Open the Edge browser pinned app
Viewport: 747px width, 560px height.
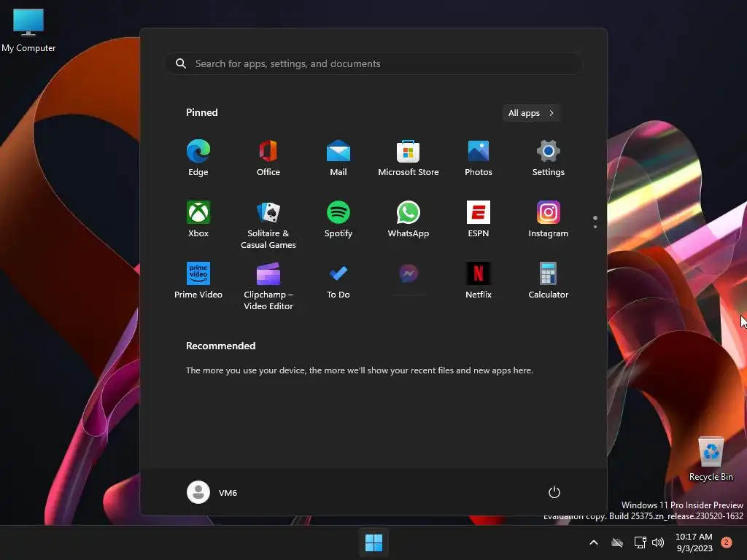[x=198, y=157]
